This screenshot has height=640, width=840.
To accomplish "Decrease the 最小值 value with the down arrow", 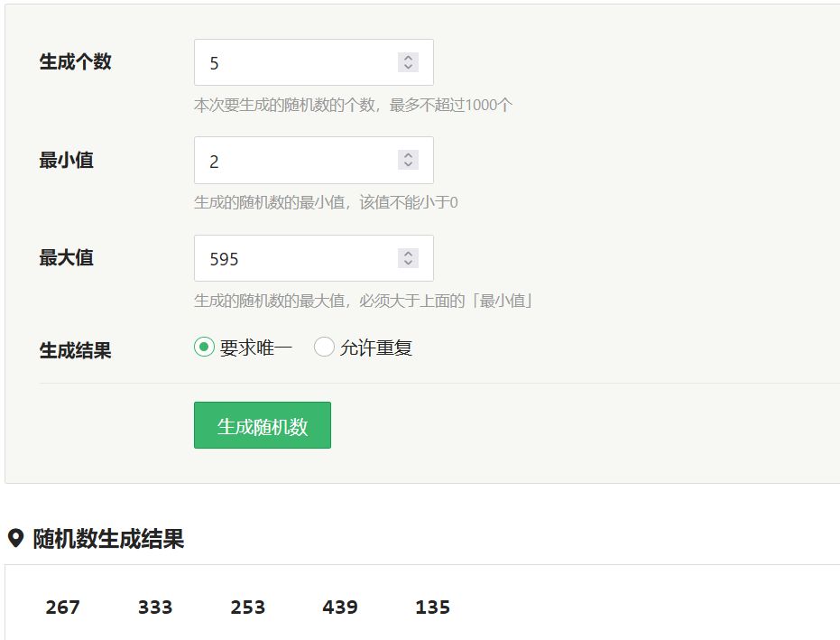I will click(x=408, y=164).
